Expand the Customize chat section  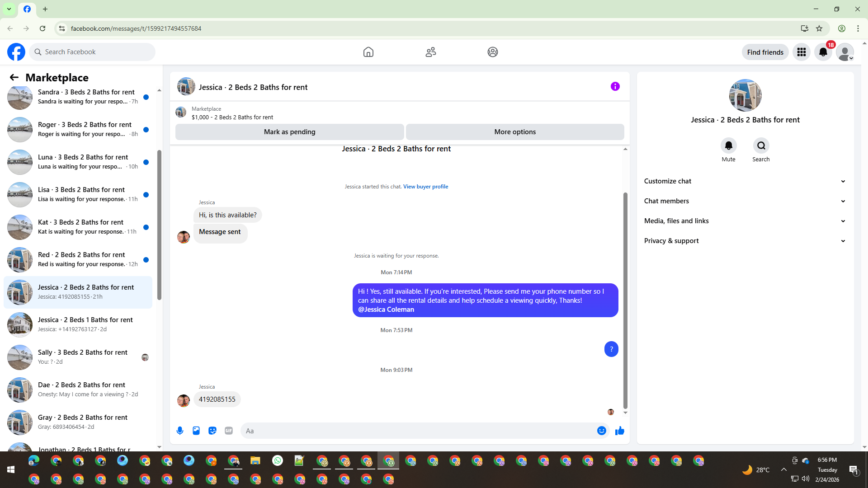click(x=745, y=181)
